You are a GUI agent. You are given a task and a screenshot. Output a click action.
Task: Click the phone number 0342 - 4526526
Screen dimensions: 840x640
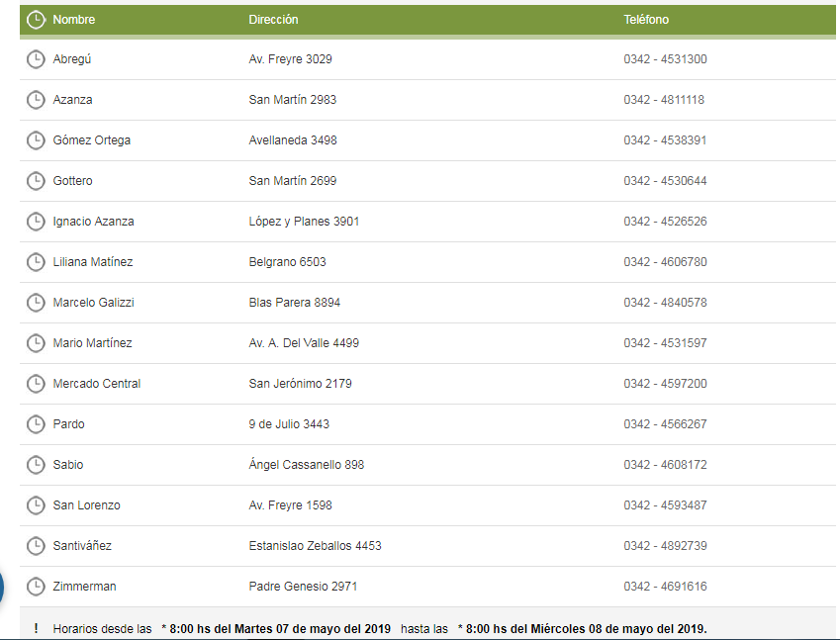(x=665, y=222)
